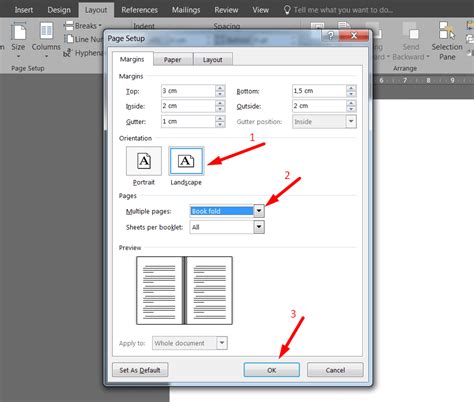The width and height of the screenshot is (474, 402).
Task: Click the Set As Default button
Action: click(x=140, y=370)
